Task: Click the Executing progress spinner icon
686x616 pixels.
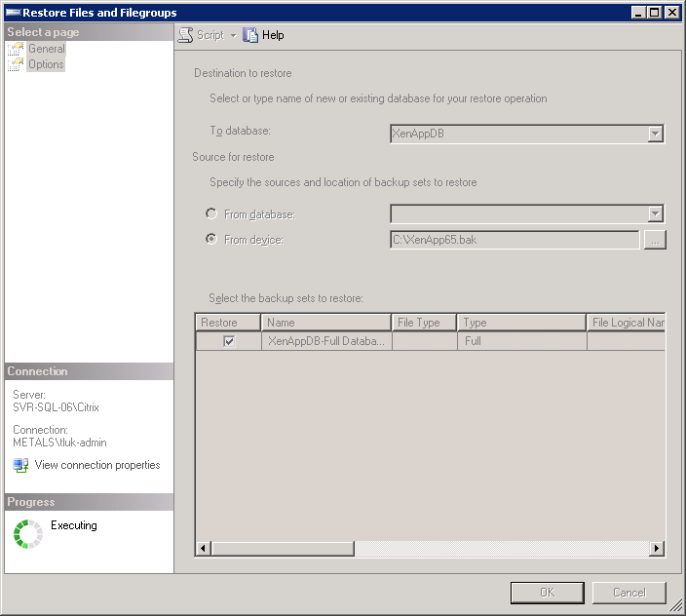Action: [28, 533]
